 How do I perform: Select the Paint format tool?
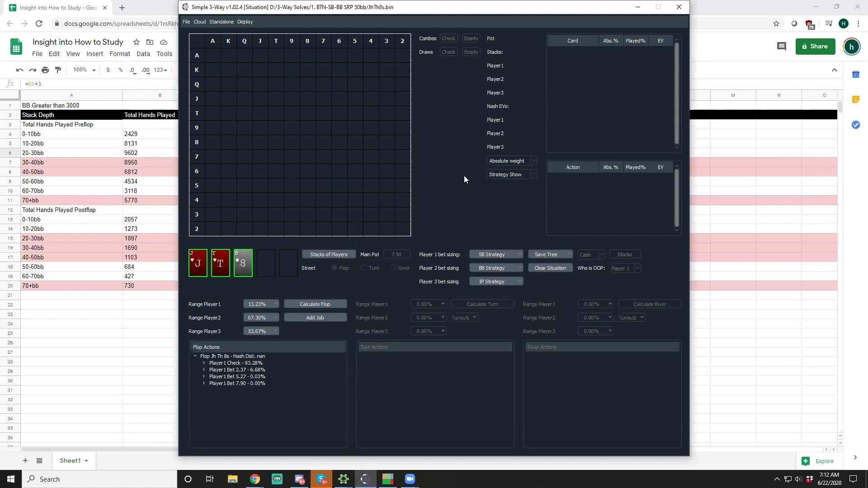58,70
